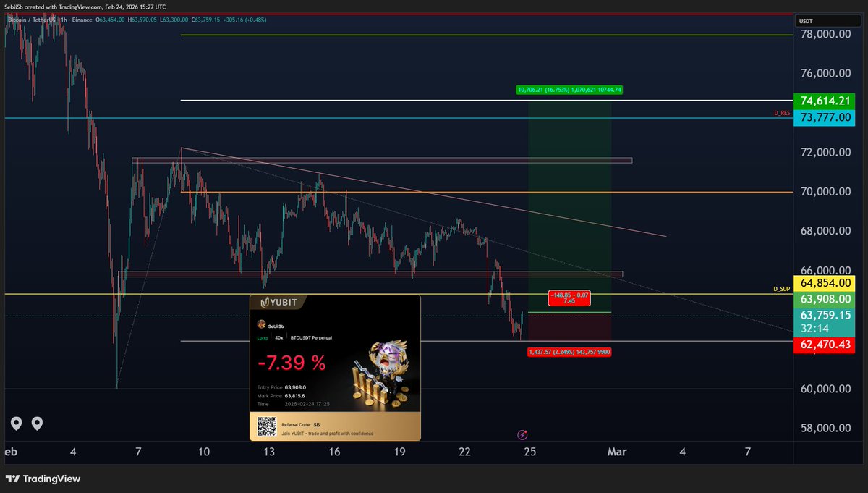Click the Referral Code SB text

point(301,425)
